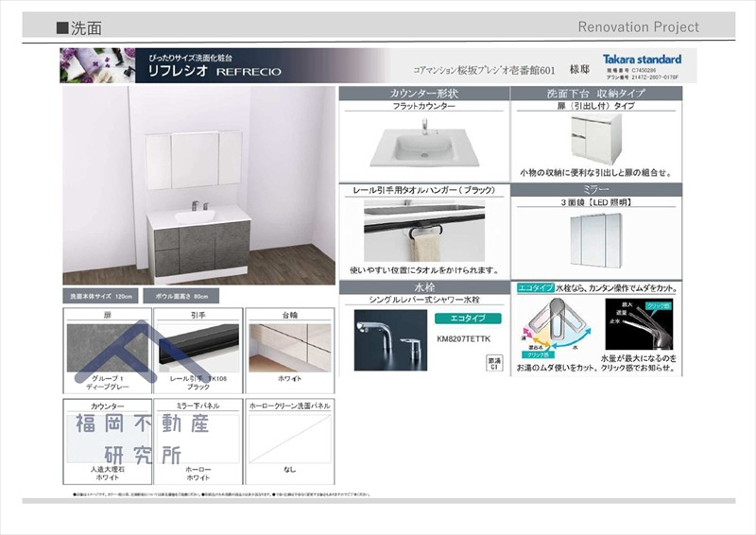
Task: Click the ミラー section header
Action: click(596, 190)
